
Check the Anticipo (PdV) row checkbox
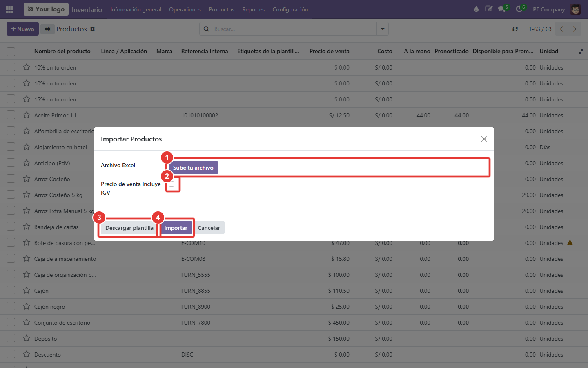(x=11, y=163)
